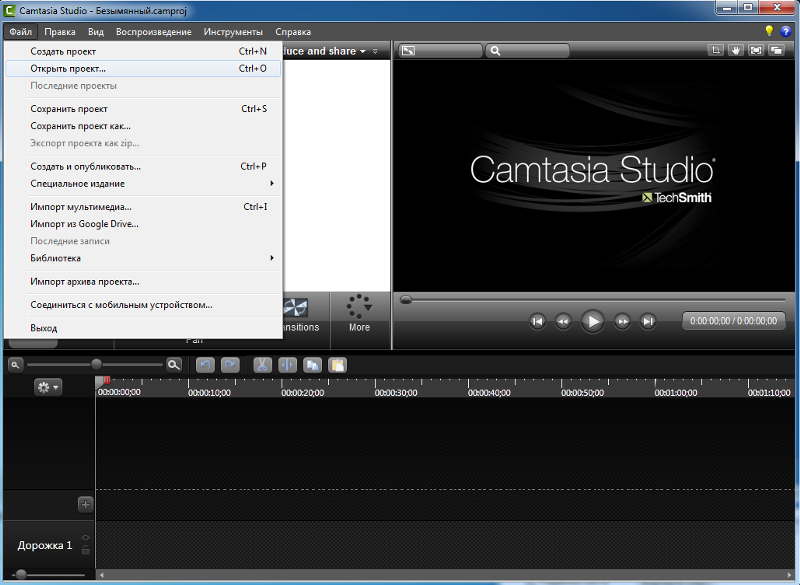Open the Справка menu

coord(293,32)
